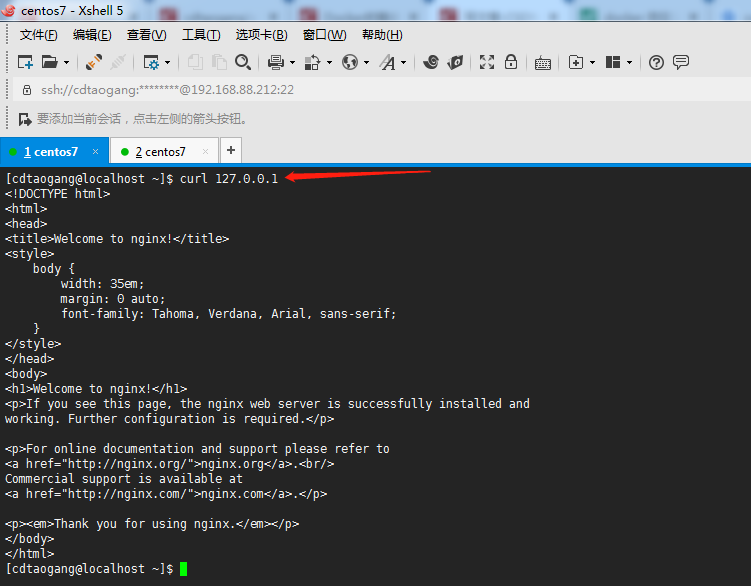The height and width of the screenshot is (586, 751).
Task: Expand the color scheme dropdown arrow
Action: pos(329,62)
